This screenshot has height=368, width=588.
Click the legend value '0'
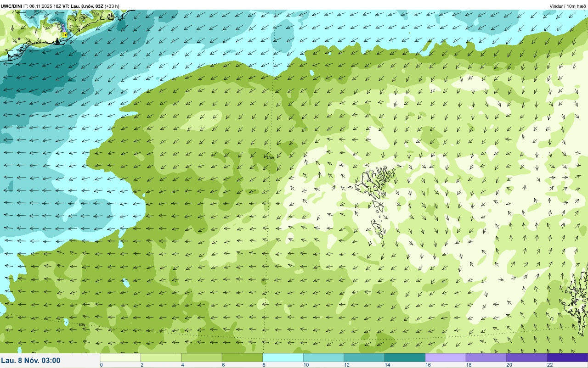click(x=101, y=365)
